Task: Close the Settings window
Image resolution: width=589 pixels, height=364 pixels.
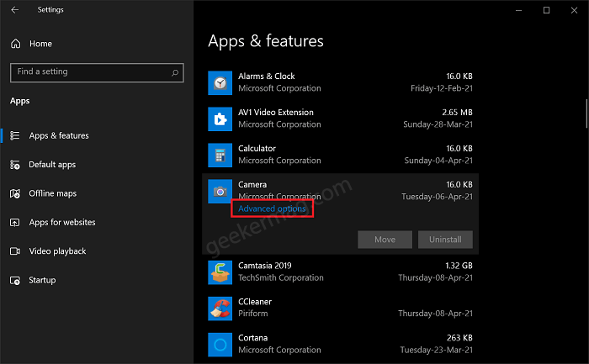Action: point(575,10)
